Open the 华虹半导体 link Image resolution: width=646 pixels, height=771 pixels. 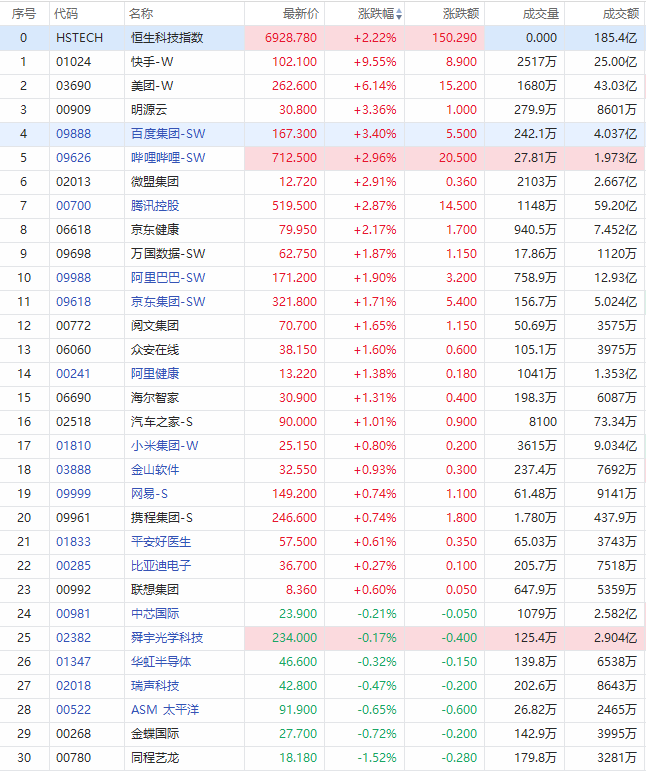click(161, 662)
